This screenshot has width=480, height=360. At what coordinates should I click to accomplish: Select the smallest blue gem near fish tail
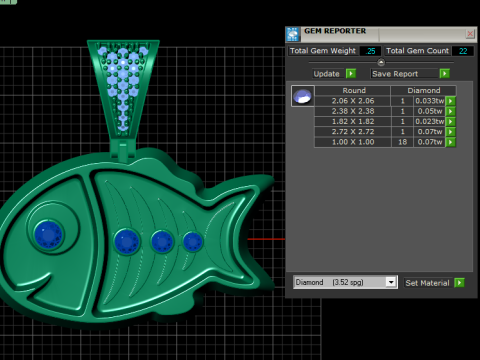click(x=192, y=242)
